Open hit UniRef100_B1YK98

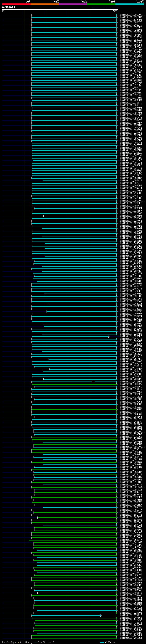tap(131, 620)
